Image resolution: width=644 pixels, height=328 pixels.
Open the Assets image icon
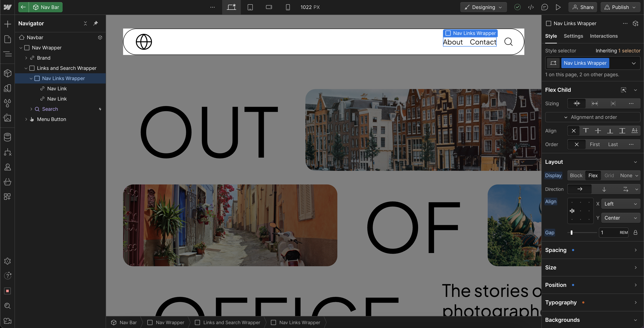point(7,118)
